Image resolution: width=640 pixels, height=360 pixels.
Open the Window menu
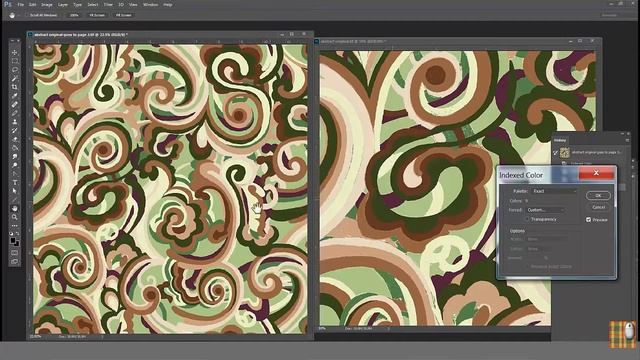pos(151,4)
